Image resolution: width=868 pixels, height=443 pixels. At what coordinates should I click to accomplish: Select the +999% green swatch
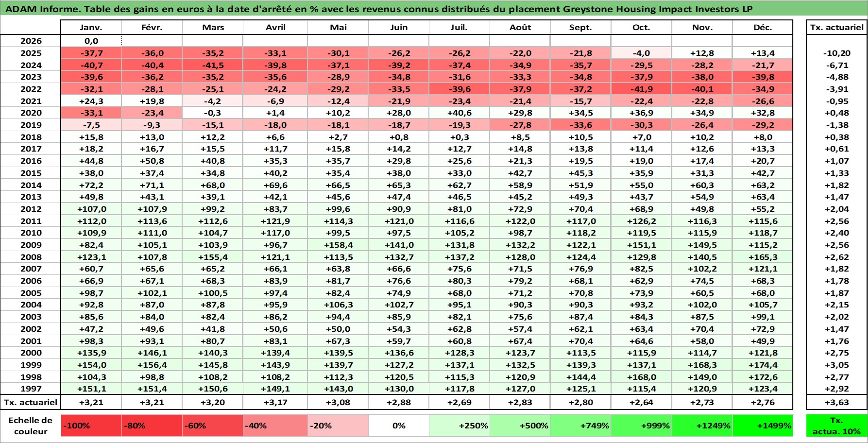pos(642,426)
